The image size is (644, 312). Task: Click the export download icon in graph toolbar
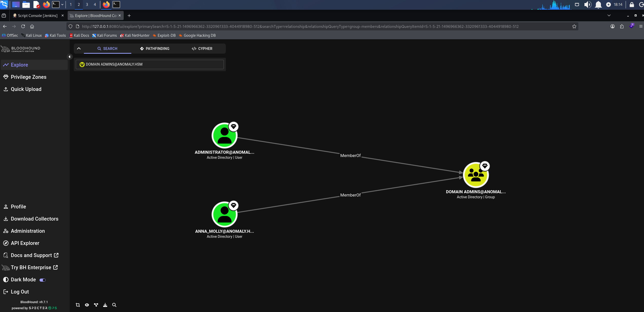[x=105, y=305]
